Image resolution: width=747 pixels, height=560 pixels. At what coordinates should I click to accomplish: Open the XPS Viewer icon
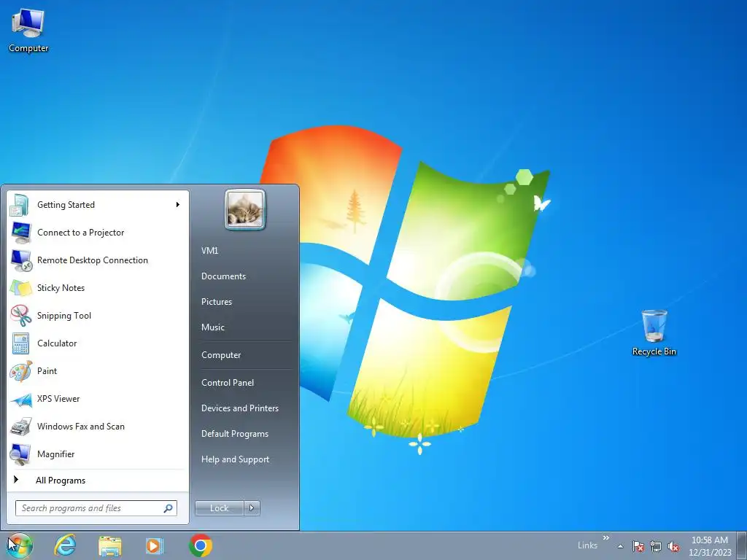(20, 399)
